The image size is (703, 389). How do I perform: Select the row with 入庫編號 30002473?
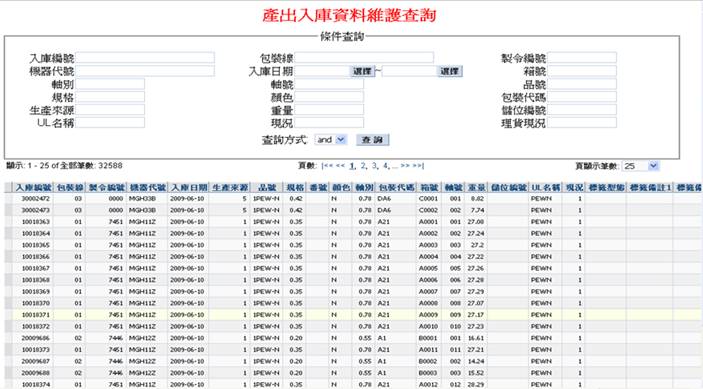(x=353, y=210)
